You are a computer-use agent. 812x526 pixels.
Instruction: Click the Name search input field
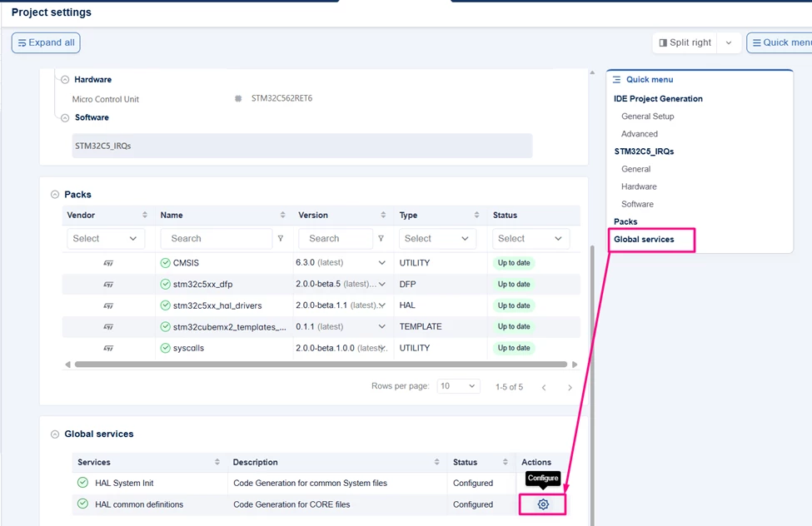[x=217, y=239]
